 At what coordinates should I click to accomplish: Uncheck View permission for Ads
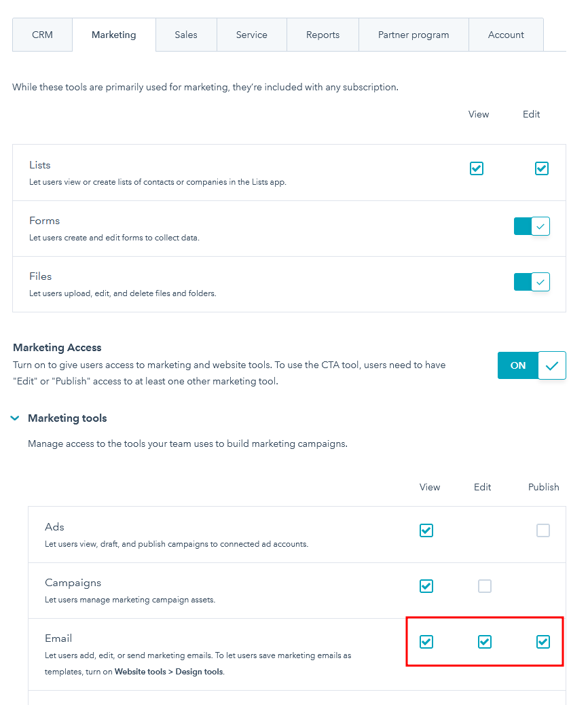click(x=426, y=530)
